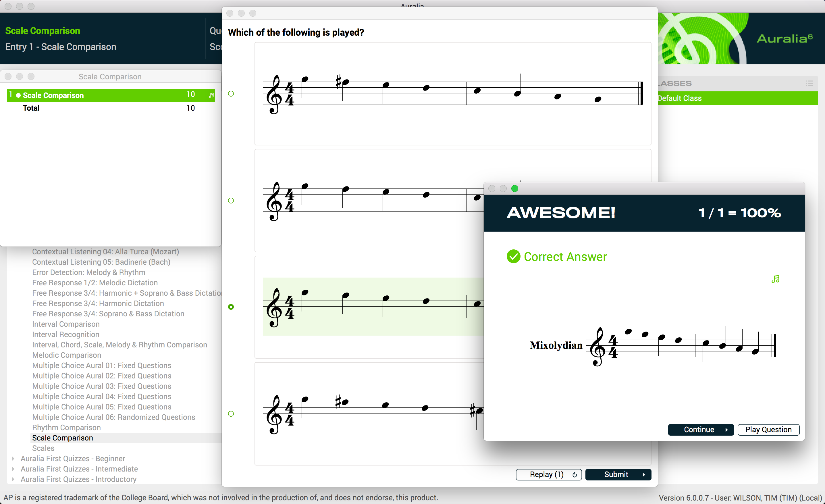Click the Continue button arrow icon
Viewport: 825px width, 504px height.
click(726, 430)
